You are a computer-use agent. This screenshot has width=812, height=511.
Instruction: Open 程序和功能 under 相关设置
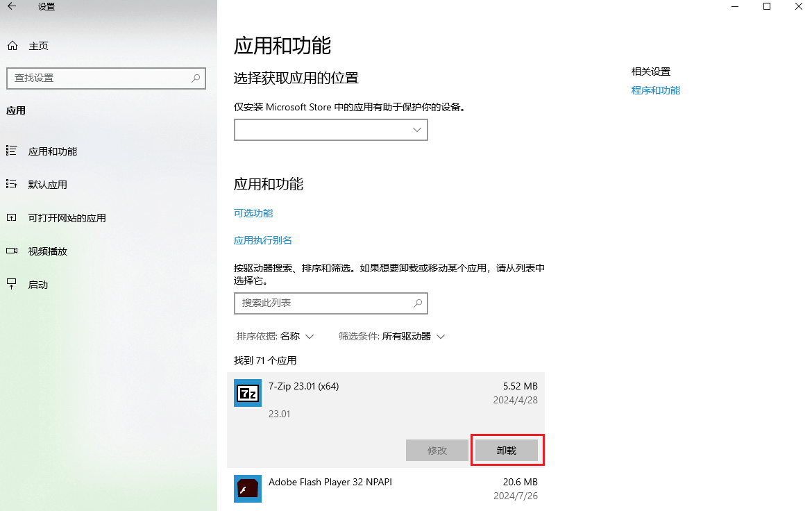coord(655,90)
